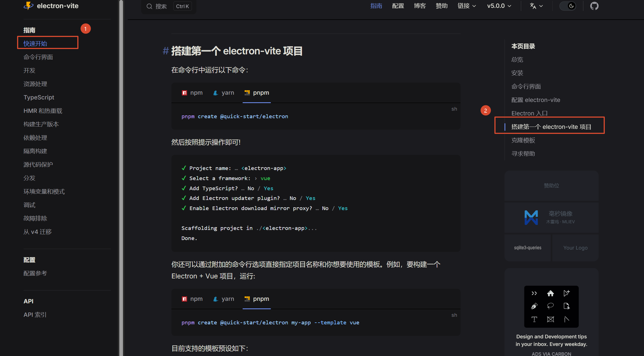Click the 赞助位 sponsor slot

(551, 185)
